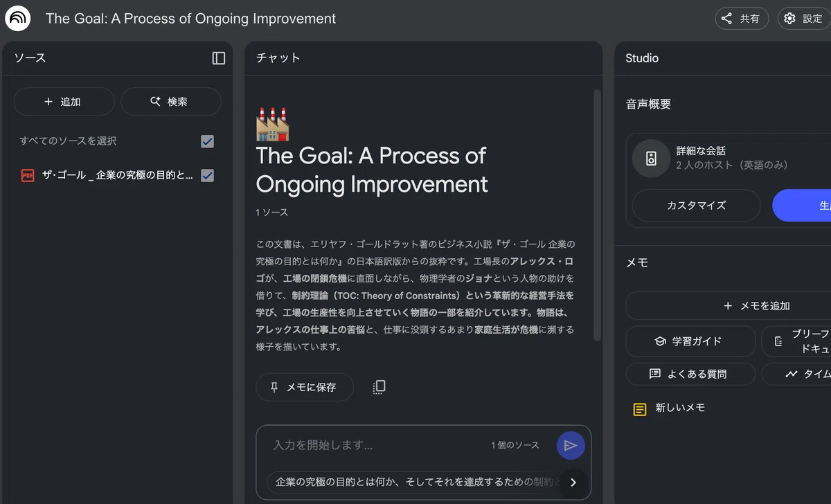The height and width of the screenshot is (504, 831).
Task: Click the copy summary icon
Action: pos(379,388)
